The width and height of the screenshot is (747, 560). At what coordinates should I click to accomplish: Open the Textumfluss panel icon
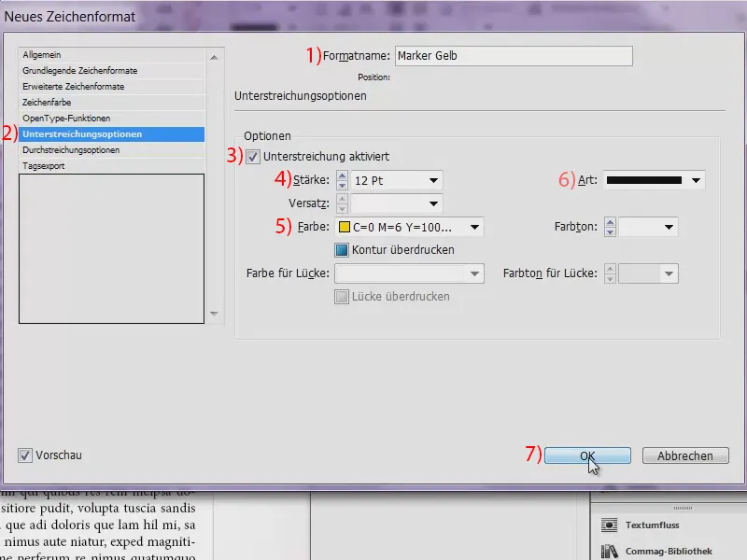(x=609, y=525)
